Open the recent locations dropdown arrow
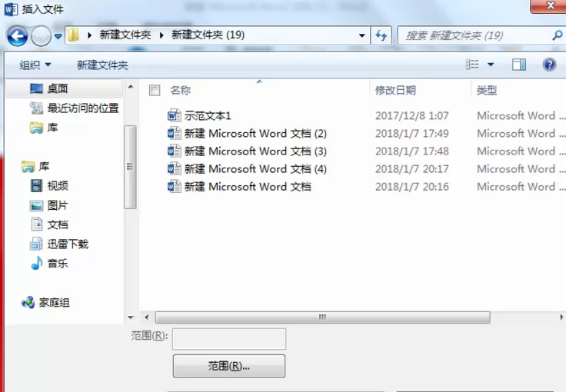This screenshot has height=392, width=566. pos(58,36)
